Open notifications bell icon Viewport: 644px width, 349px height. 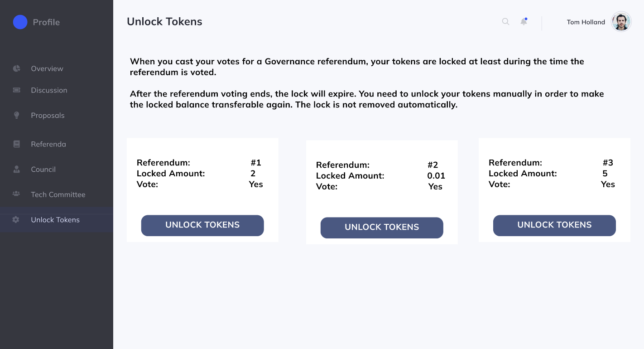pyautogui.click(x=524, y=22)
